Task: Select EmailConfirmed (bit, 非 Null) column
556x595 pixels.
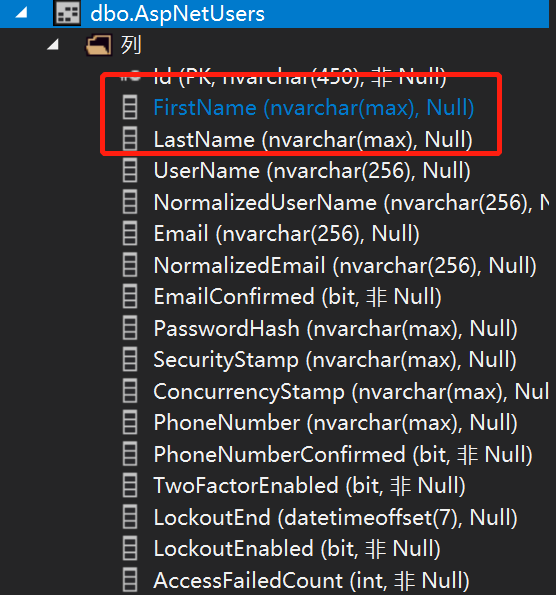Action: tap(298, 297)
